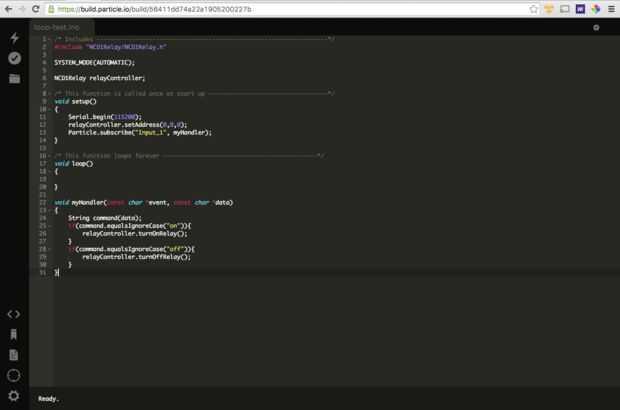Place cursor at closing brace on line 31

tap(56, 272)
